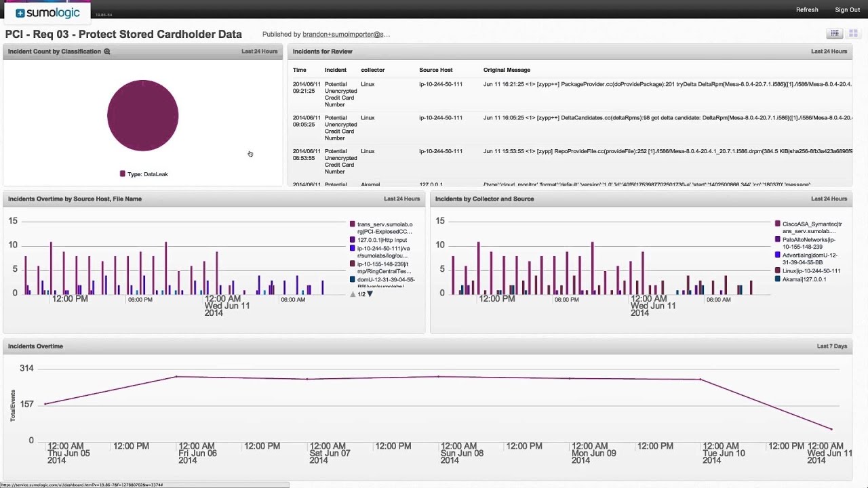Screen dimensions: 868x488
Task: Toggle DataLeak legend swatch
Action: pos(123,174)
